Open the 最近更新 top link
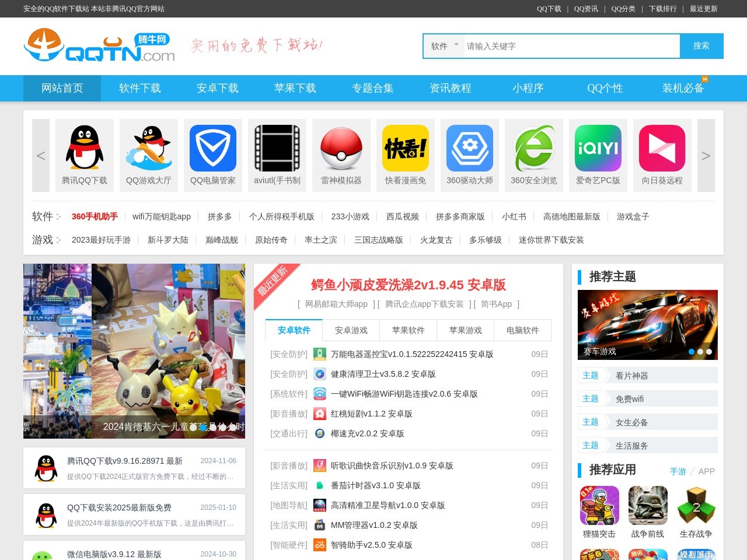This screenshot has width=747, height=560. click(x=704, y=9)
